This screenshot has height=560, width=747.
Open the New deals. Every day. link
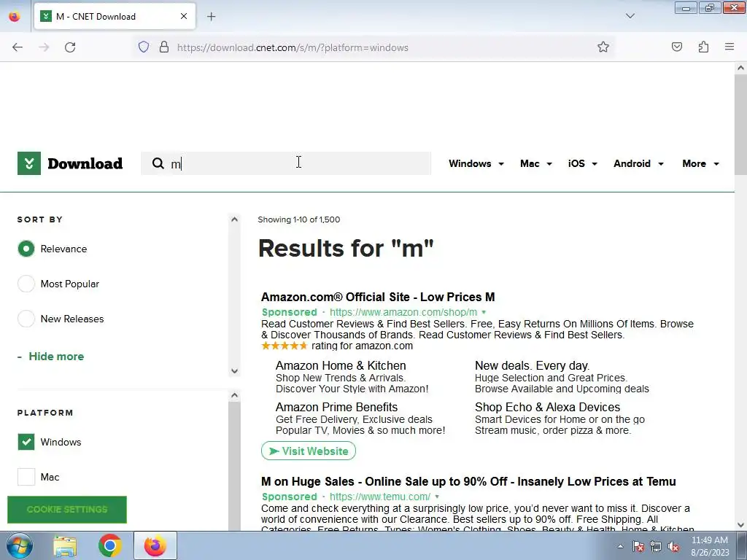(532, 366)
